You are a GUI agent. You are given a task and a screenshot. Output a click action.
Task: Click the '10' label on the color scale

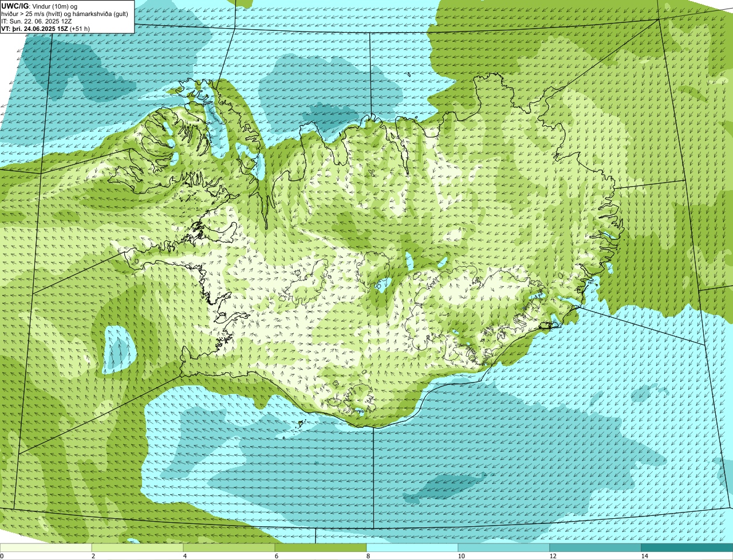[460, 556]
